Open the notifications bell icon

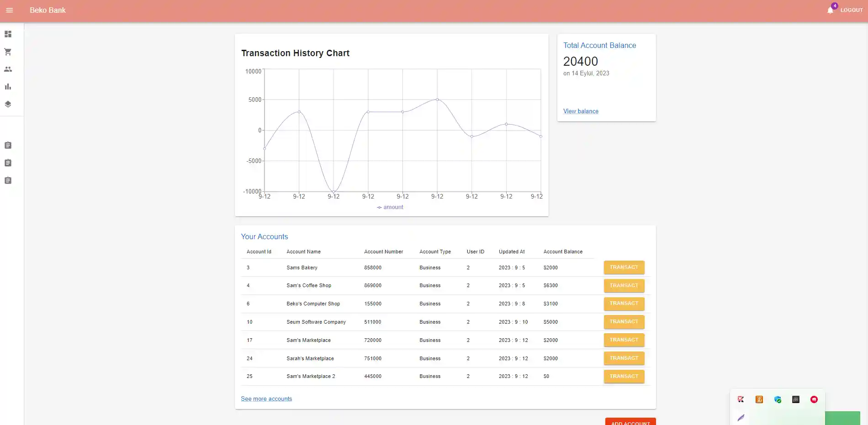tap(830, 10)
